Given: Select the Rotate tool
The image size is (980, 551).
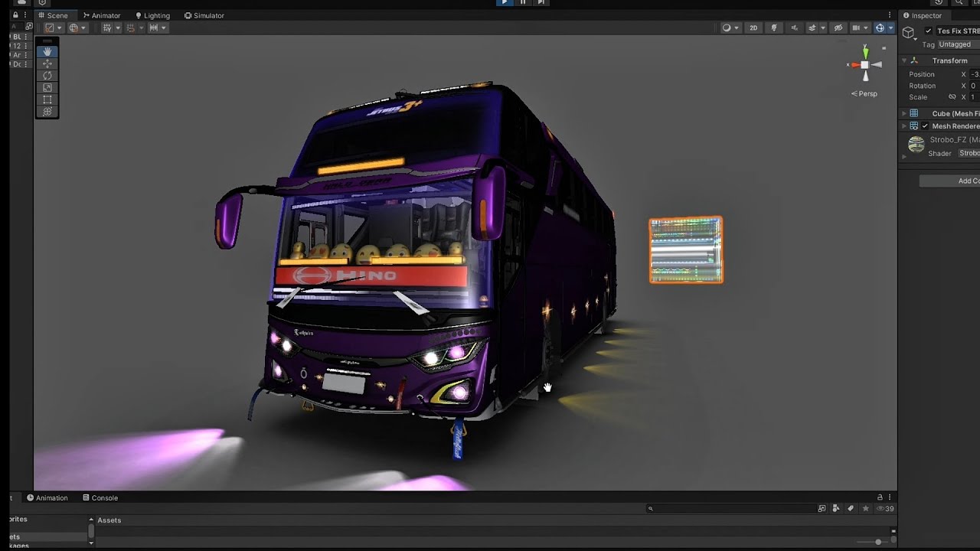Looking at the screenshot, I should click(x=47, y=76).
